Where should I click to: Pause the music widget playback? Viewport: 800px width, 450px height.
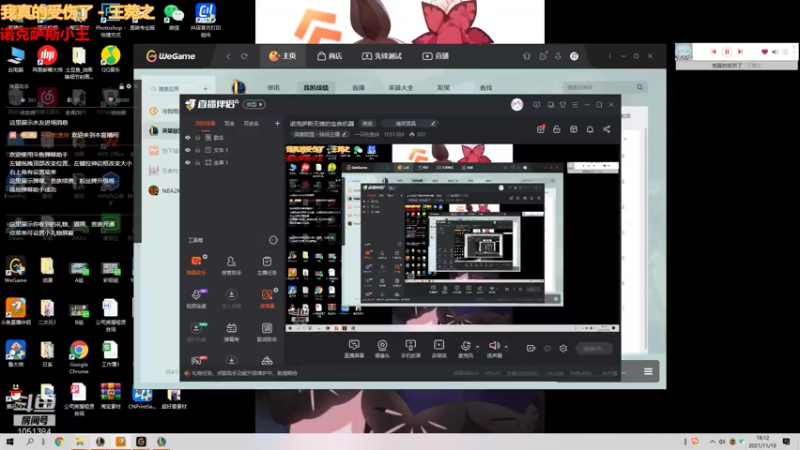[727, 52]
